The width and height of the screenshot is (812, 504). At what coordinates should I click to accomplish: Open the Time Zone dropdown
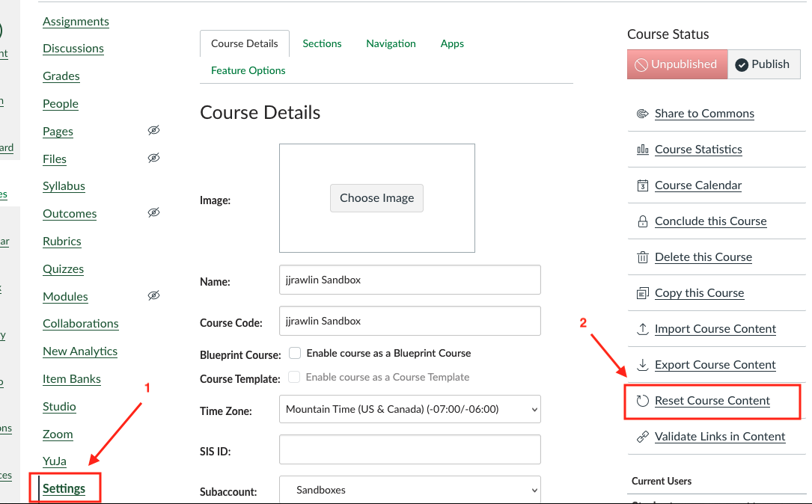coord(409,409)
